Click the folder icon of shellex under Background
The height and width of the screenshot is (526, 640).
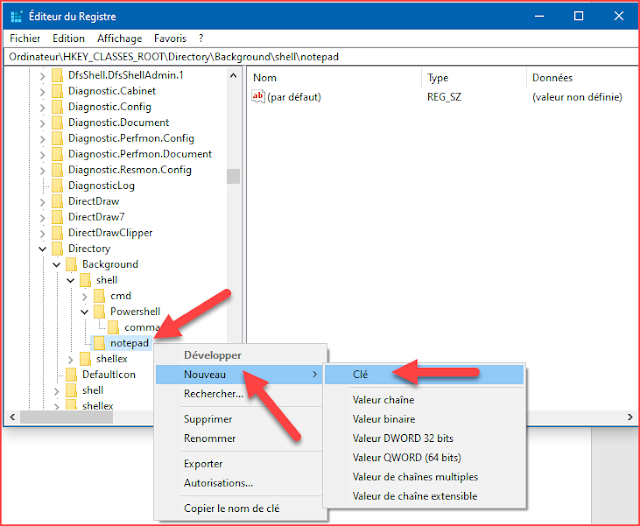coord(86,359)
